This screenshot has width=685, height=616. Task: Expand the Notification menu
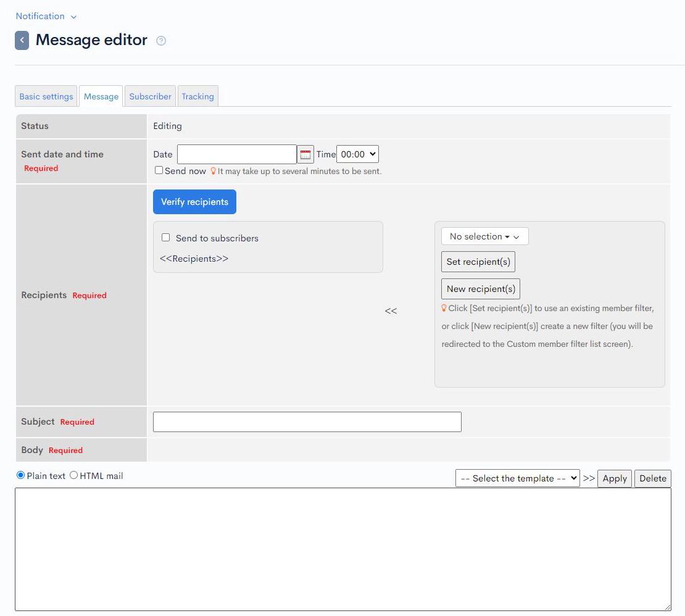point(46,16)
